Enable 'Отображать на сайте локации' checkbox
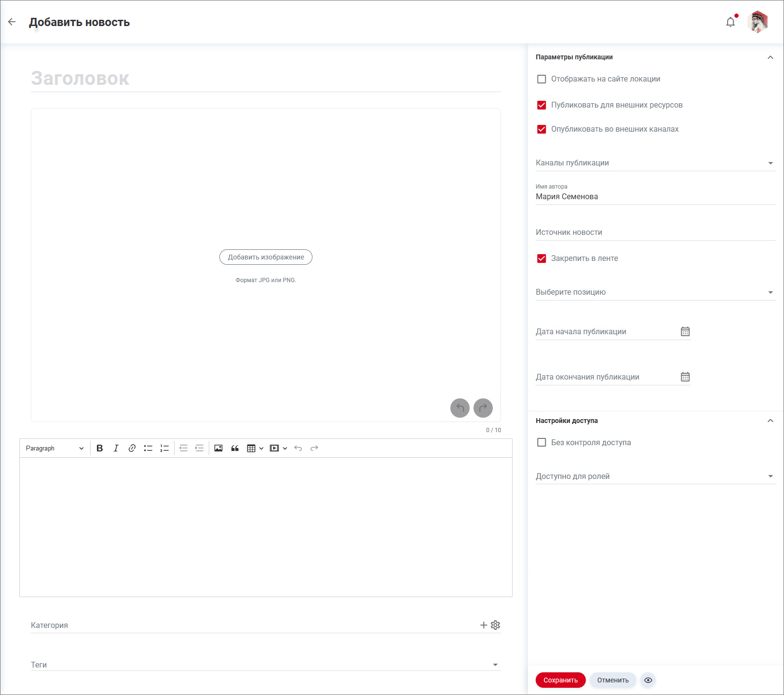Image resolution: width=784 pixels, height=695 pixels. click(x=541, y=79)
